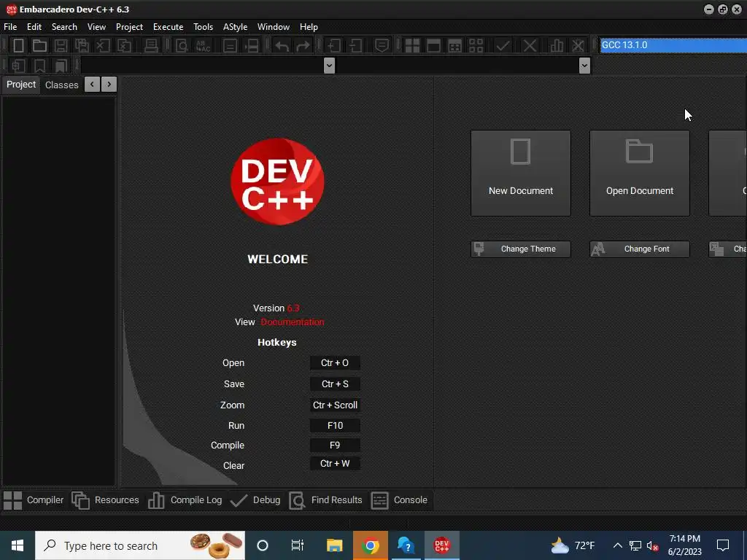Open the Execute menu
The width and height of the screenshot is (747, 560).
pos(169,27)
